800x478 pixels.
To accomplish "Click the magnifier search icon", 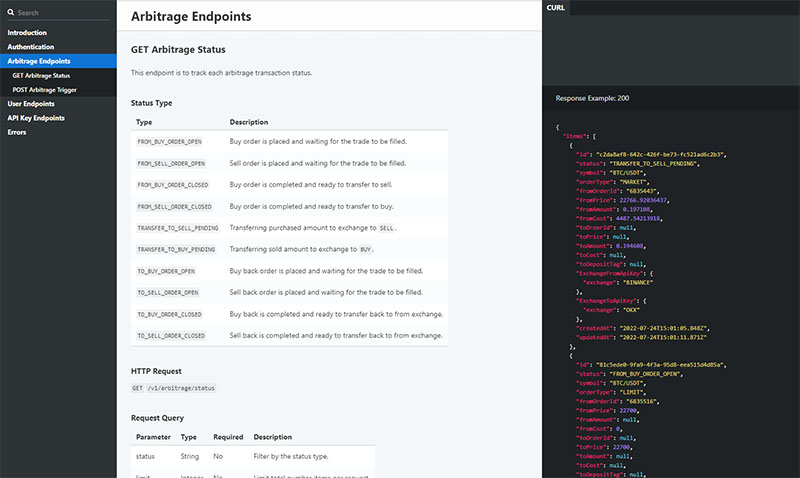I will coord(11,13).
